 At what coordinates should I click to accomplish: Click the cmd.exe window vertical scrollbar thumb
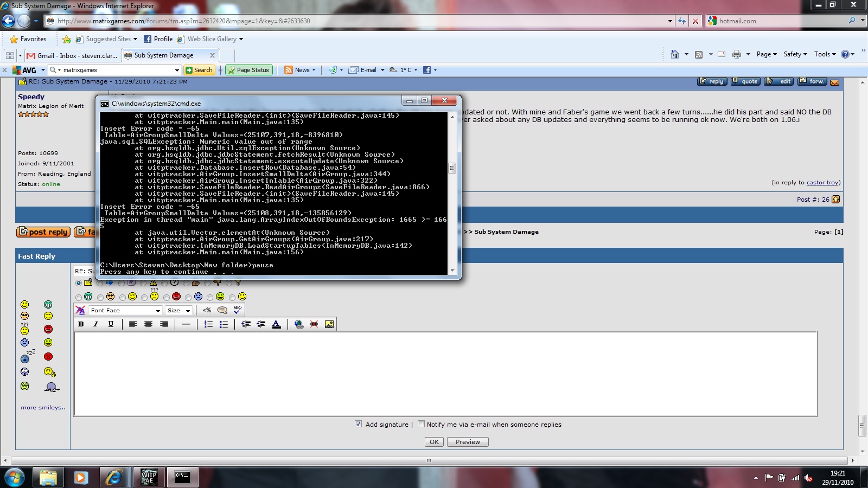tap(452, 168)
